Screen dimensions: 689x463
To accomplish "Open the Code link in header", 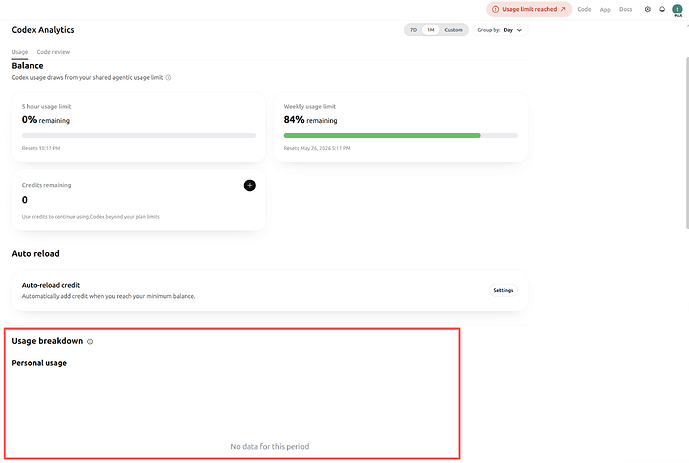I will (x=584, y=9).
